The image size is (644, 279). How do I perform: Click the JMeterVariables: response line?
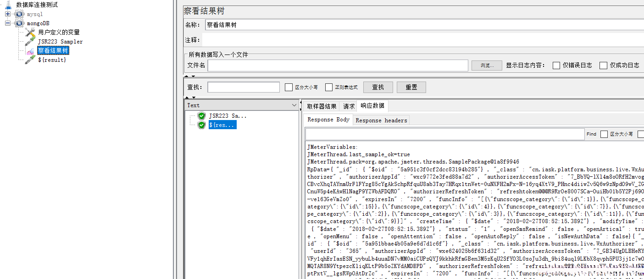[x=332, y=147]
